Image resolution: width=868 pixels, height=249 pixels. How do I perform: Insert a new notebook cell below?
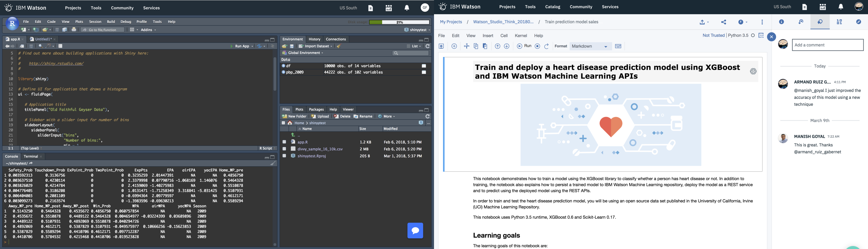(x=454, y=46)
